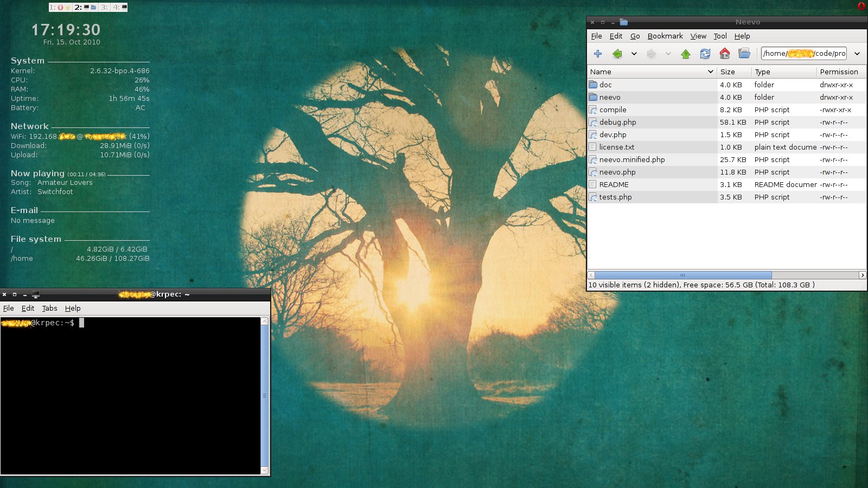Click the Name column sort arrow

pyautogui.click(x=710, y=72)
